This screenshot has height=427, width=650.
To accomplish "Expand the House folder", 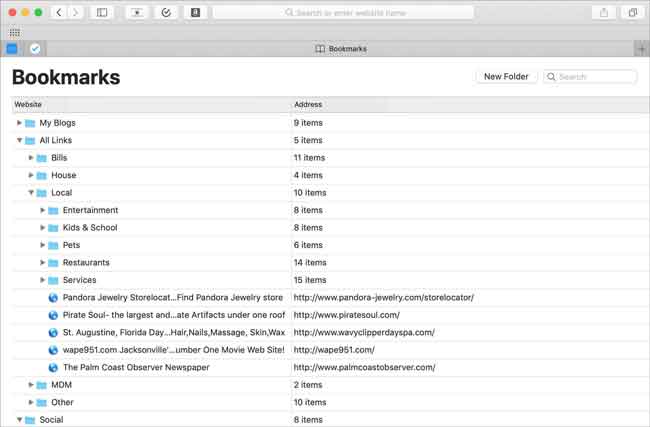I will pos(31,175).
